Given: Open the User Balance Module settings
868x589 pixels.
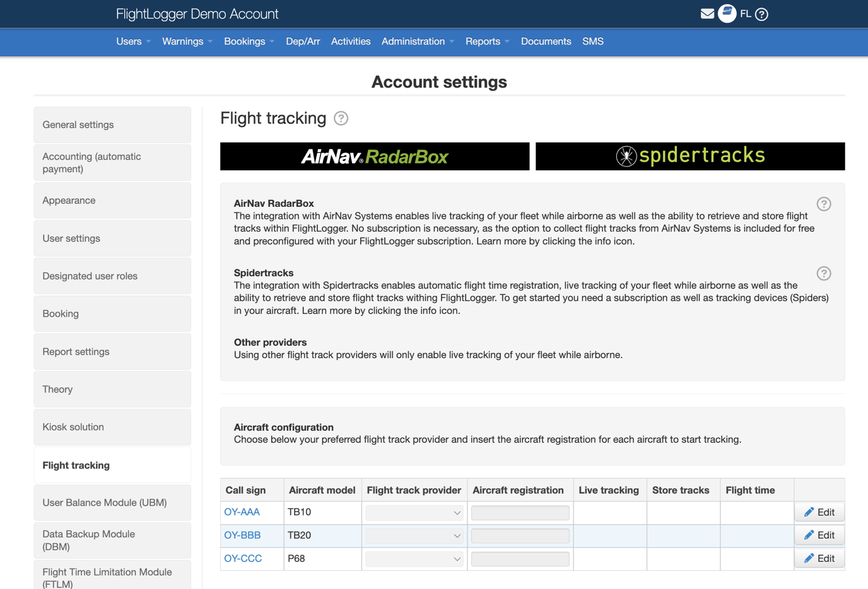Looking at the screenshot, I should click(x=110, y=503).
